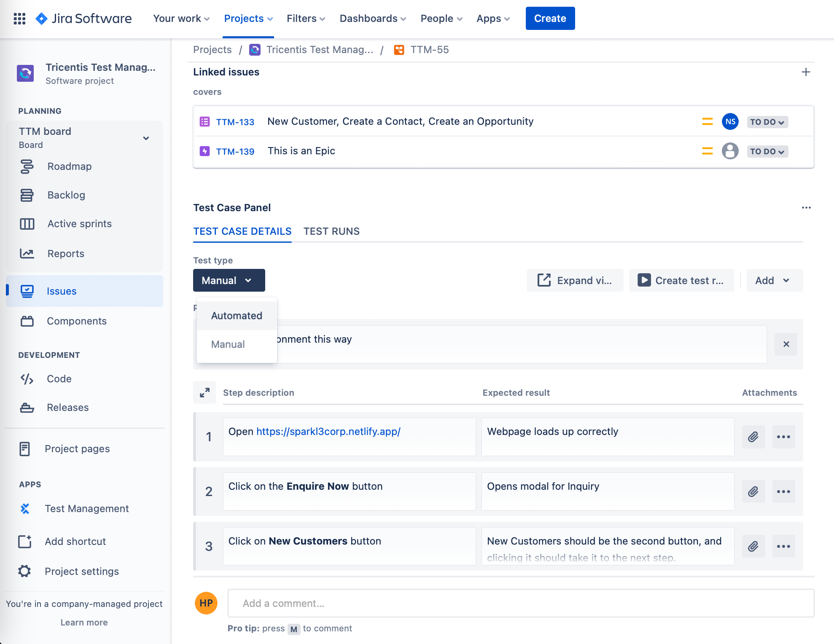Attach a file to step 2
Image resolution: width=834 pixels, height=644 pixels.
[x=753, y=491]
